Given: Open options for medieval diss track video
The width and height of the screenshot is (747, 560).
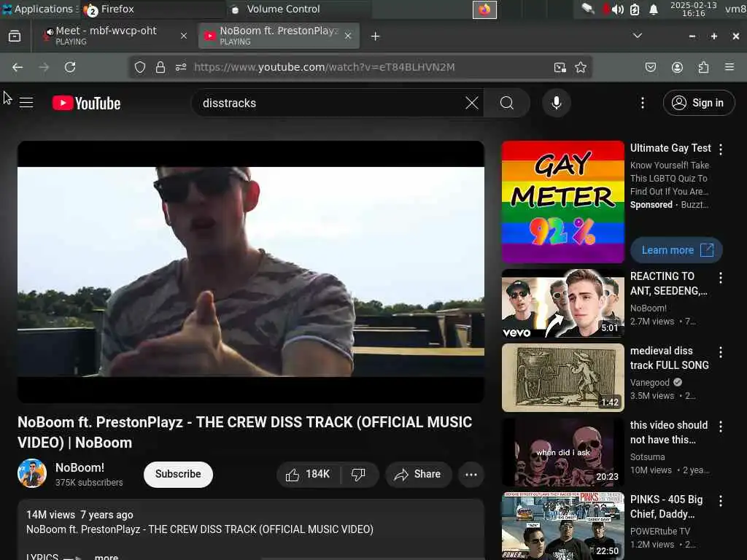Looking at the screenshot, I should (721, 352).
